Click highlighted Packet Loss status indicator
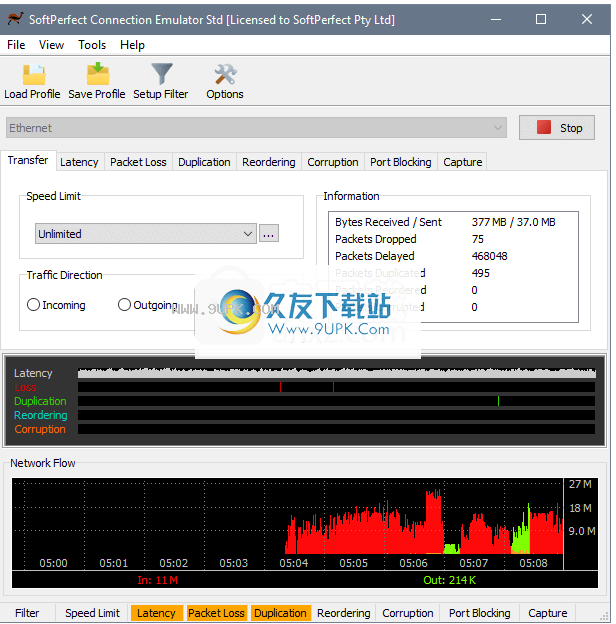 (x=216, y=613)
